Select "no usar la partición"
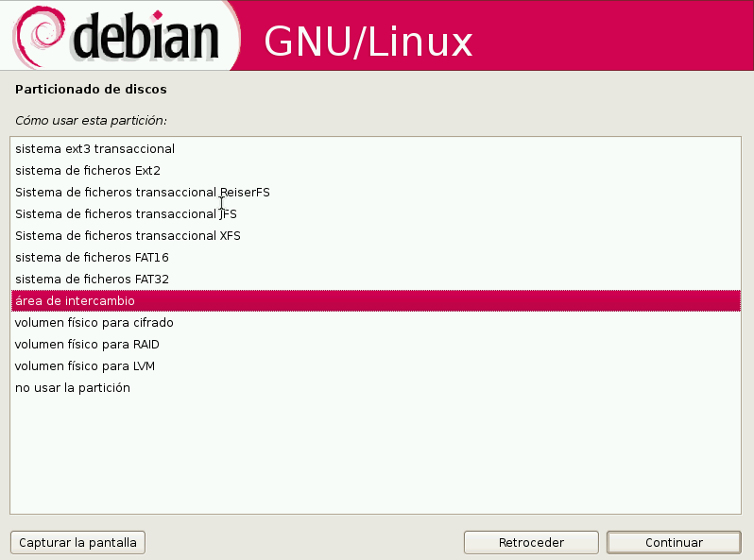 (375, 387)
